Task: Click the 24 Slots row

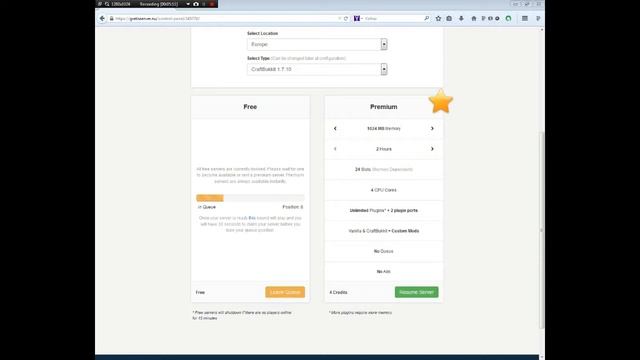Action: pyautogui.click(x=384, y=169)
